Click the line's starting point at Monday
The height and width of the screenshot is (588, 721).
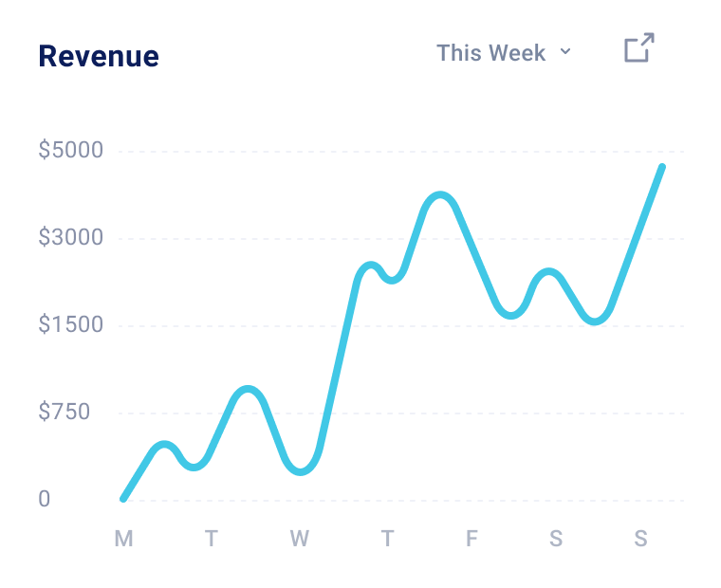pos(123,498)
